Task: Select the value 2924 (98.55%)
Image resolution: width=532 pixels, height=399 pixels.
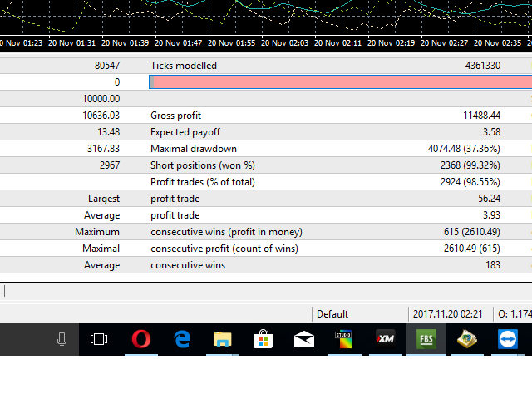Action: pyautogui.click(x=470, y=182)
